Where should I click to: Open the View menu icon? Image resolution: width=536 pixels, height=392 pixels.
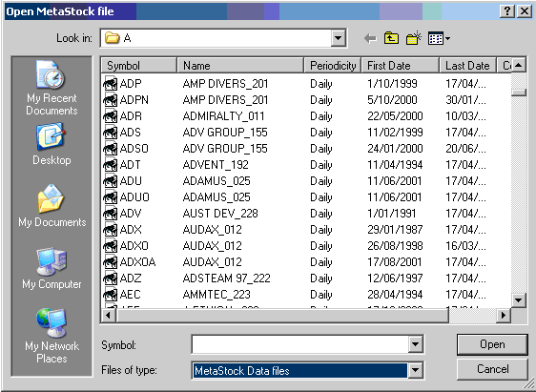[x=439, y=38]
